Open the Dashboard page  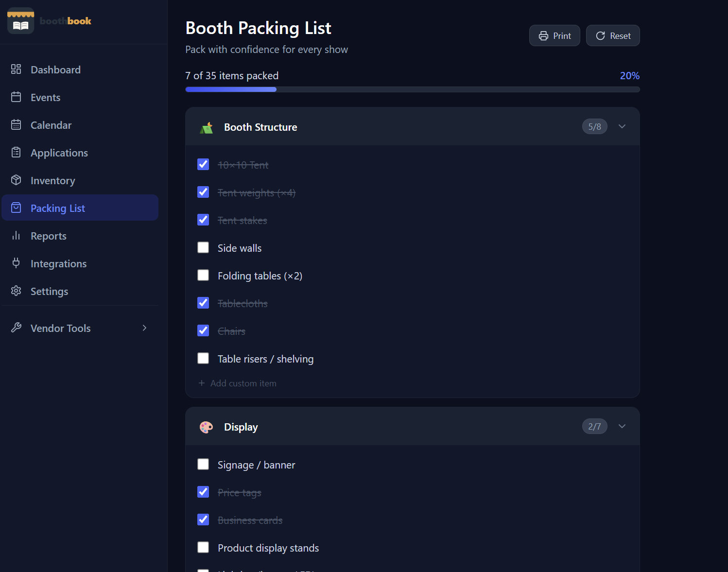[80, 69]
